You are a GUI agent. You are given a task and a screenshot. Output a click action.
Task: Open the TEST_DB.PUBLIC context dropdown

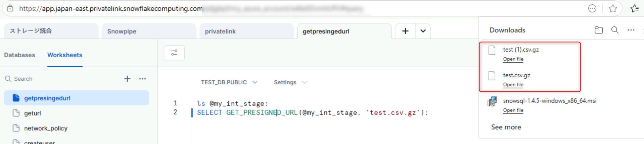[x=229, y=82]
